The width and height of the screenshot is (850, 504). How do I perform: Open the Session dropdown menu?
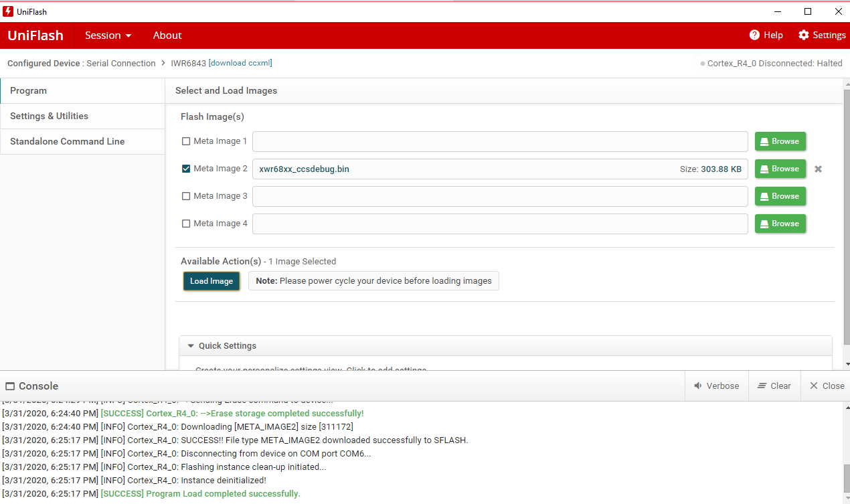(108, 35)
